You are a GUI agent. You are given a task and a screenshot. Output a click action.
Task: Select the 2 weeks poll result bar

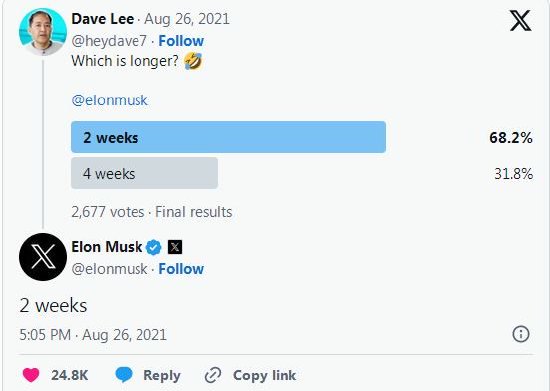click(228, 137)
